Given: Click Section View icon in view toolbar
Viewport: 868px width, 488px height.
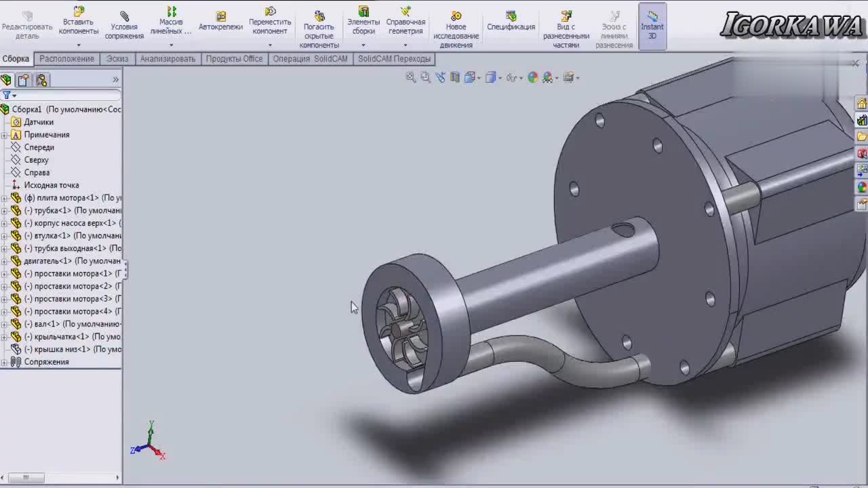Looking at the screenshot, I should pyautogui.click(x=455, y=77).
